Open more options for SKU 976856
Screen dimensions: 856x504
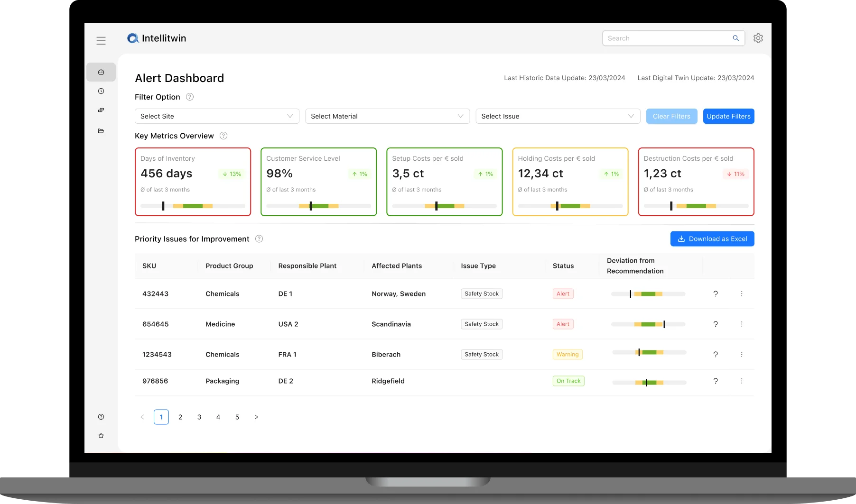742,381
